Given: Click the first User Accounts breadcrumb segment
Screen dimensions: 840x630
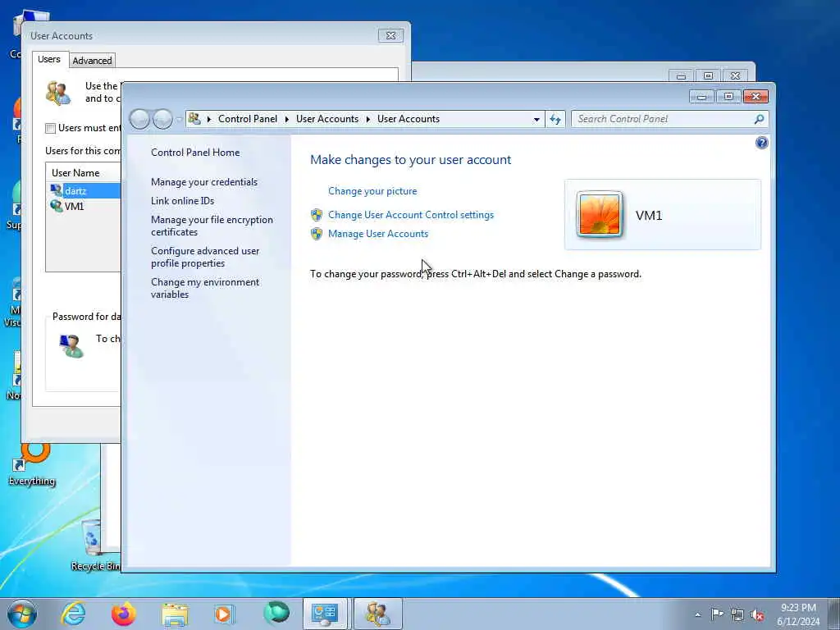Looking at the screenshot, I should pos(326,119).
